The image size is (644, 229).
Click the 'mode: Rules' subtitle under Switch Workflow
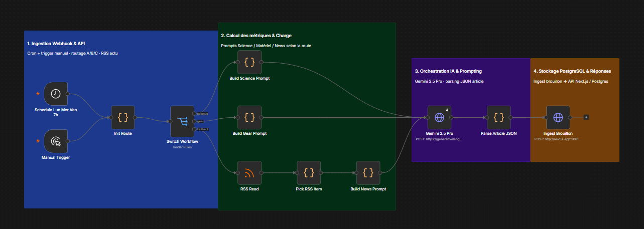point(182,147)
